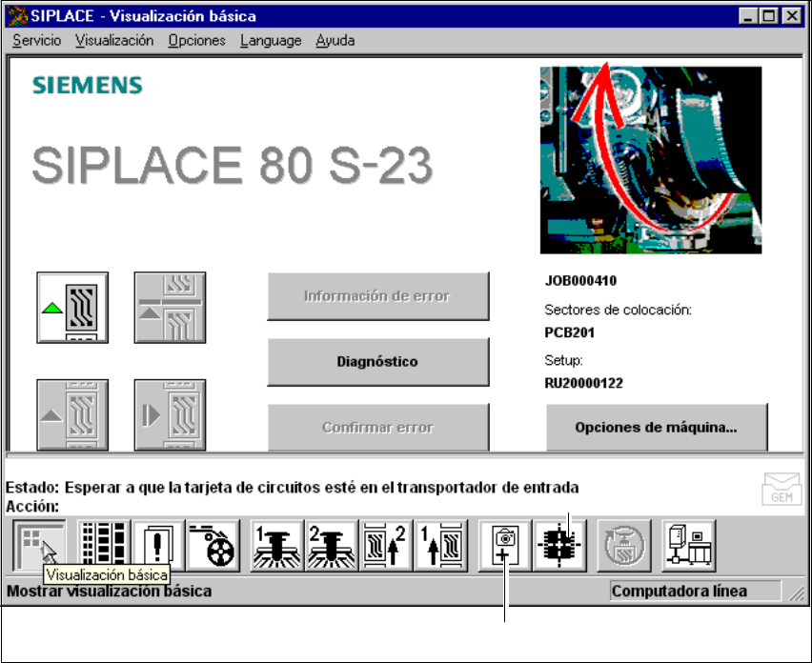This screenshot has height=663, width=812.
Task: Click the camera vision icon
Action: pyautogui.click(x=504, y=546)
